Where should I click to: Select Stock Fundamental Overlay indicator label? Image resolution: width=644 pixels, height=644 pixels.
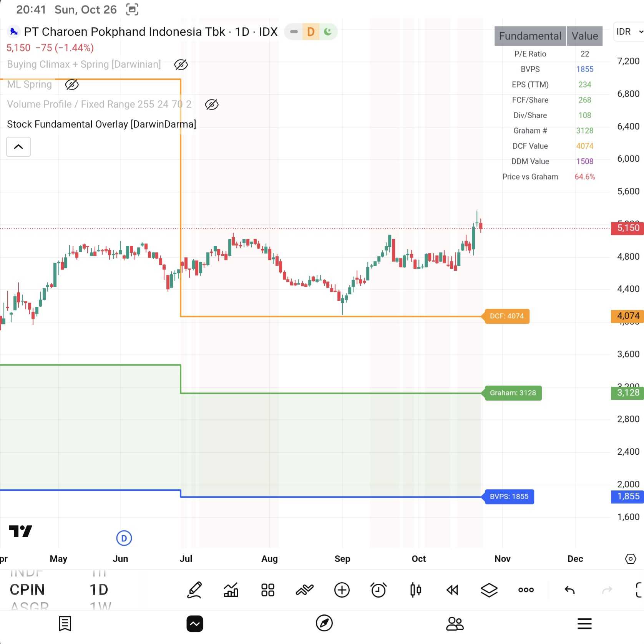click(x=101, y=124)
